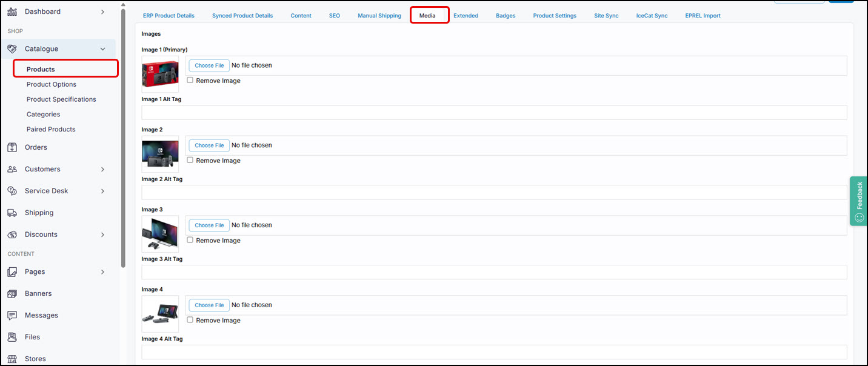868x366 pixels.
Task: Expand the Pages submenu arrow
Action: [x=102, y=272]
